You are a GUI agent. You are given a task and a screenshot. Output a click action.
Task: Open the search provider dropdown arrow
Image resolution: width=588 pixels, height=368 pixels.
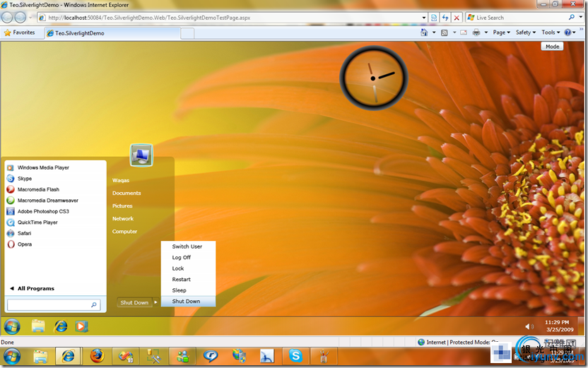click(x=580, y=17)
